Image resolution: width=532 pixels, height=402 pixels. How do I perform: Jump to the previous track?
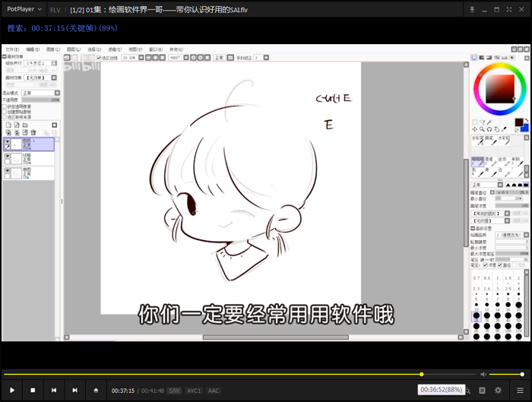[x=54, y=390]
